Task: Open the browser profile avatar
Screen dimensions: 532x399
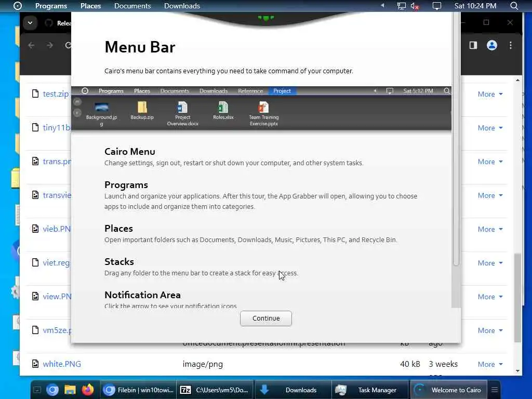Action: 492,45
